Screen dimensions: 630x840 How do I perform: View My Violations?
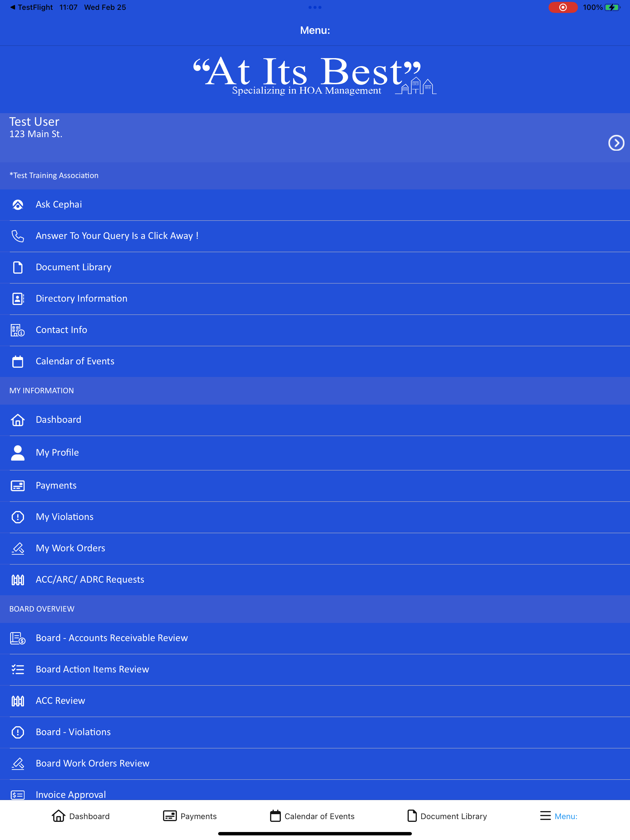[x=315, y=517]
